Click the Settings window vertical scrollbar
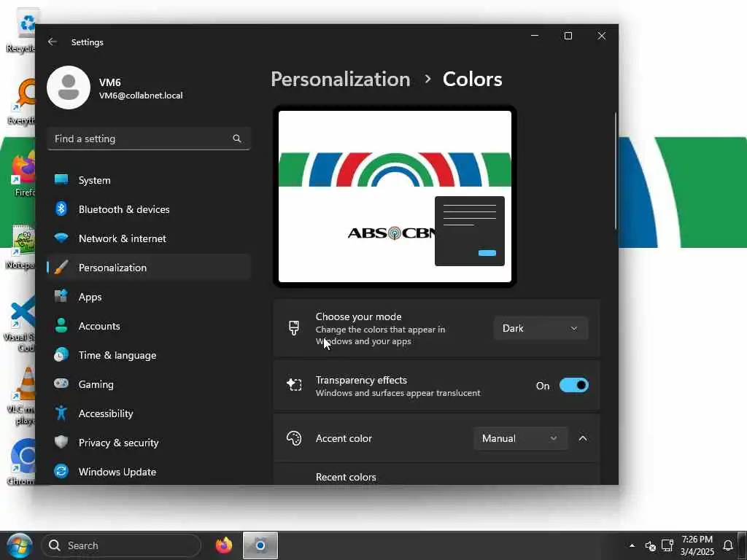Screen dimensions: 747x560 click(616, 171)
